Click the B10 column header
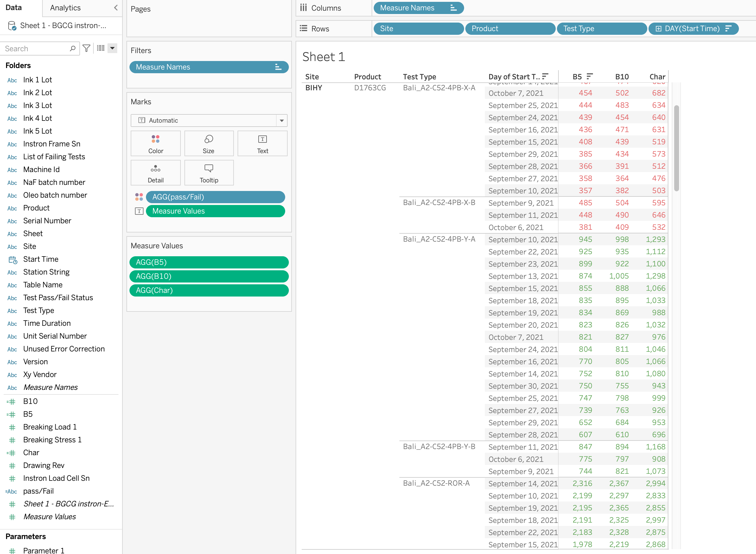 [622, 77]
